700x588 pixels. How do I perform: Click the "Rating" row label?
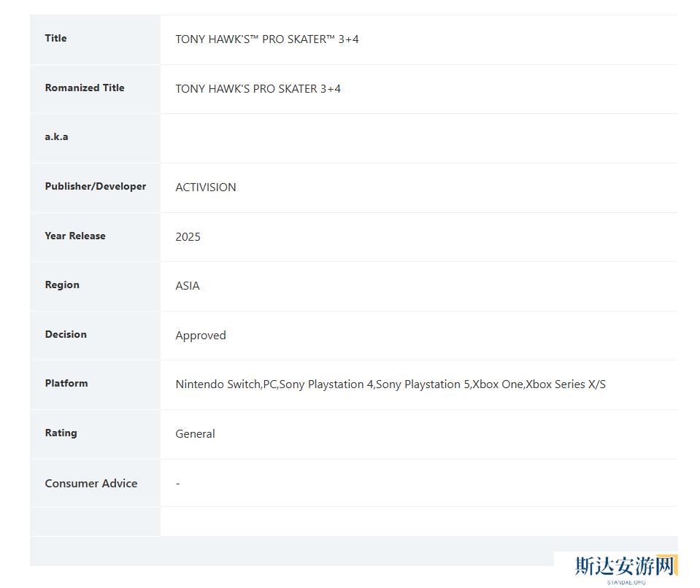point(61,433)
